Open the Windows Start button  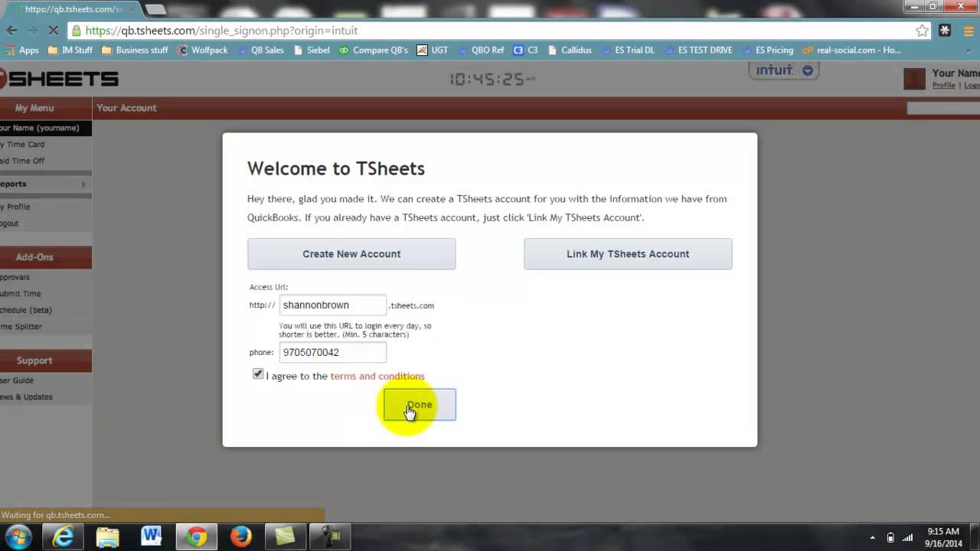pos(18,536)
